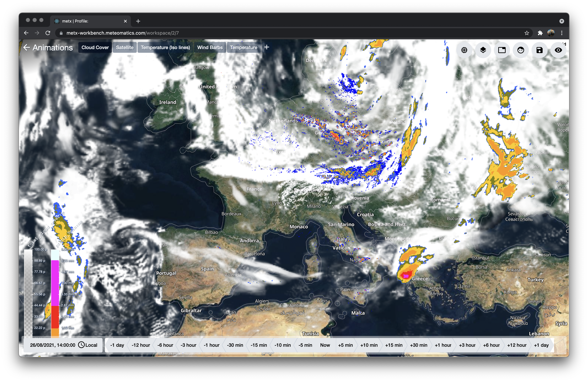Click the recenter map crosshair icon
This screenshot has width=588, height=382.
(464, 50)
